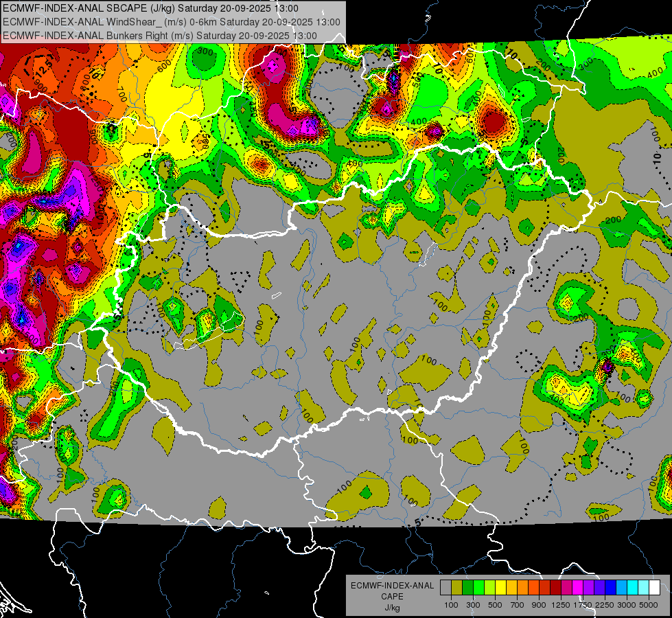Screen dimensions: 672x618
Task: Click the dark red swatch left of 1250 tick
Action: tap(555, 587)
